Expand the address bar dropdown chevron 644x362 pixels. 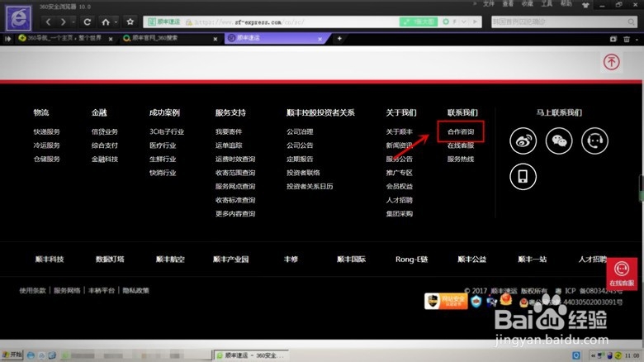click(464, 21)
